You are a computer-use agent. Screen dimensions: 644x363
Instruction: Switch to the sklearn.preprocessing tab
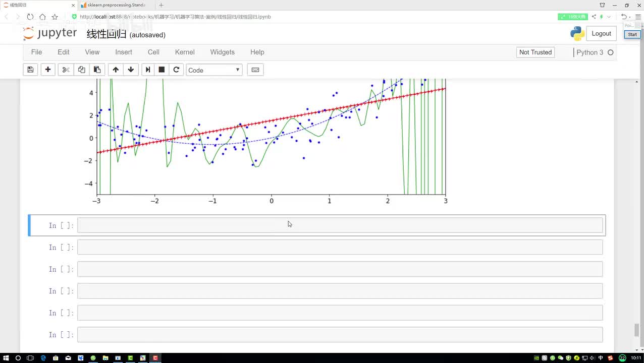[117, 5]
